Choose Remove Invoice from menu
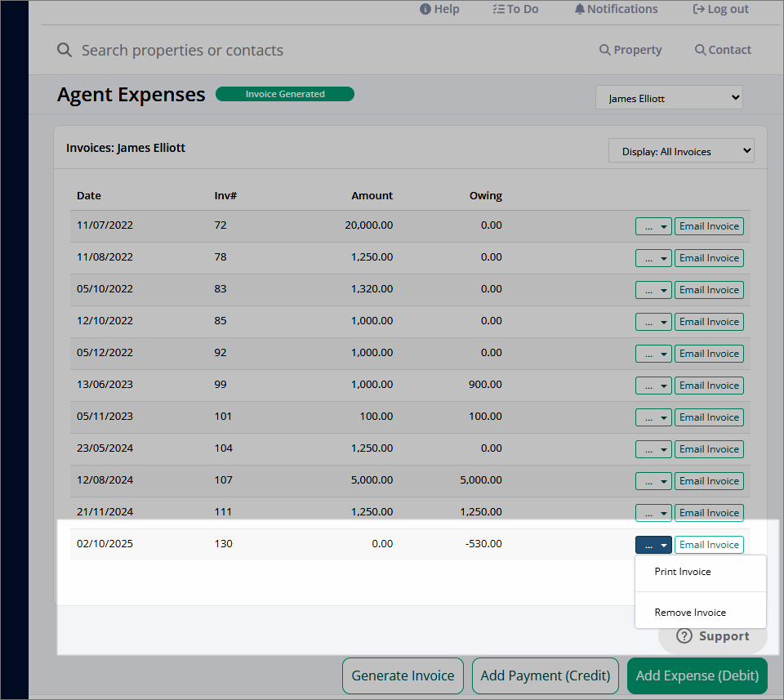Viewport: 784px width, 700px height. pyautogui.click(x=690, y=613)
